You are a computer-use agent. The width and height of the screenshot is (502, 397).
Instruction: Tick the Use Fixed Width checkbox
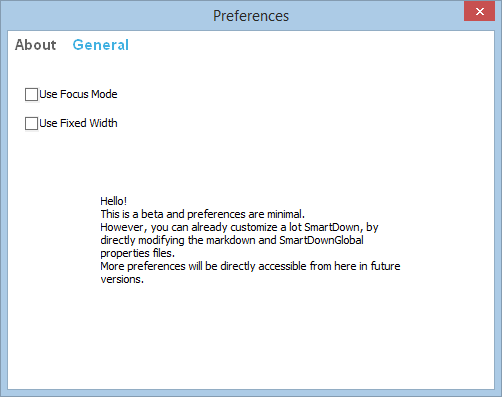coord(31,123)
